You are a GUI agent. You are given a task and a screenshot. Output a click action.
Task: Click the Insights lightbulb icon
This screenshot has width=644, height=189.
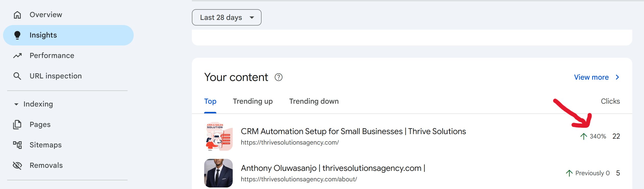pyautogui.click(x=17, y=35)
